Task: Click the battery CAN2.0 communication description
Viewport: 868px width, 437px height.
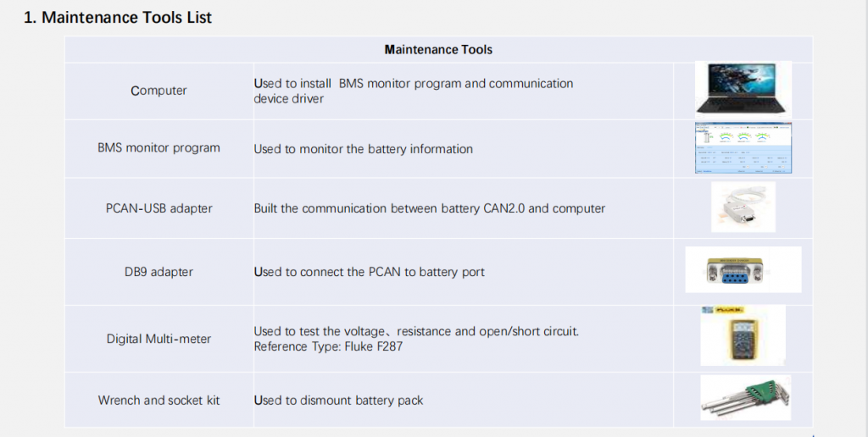Action: 430,208
